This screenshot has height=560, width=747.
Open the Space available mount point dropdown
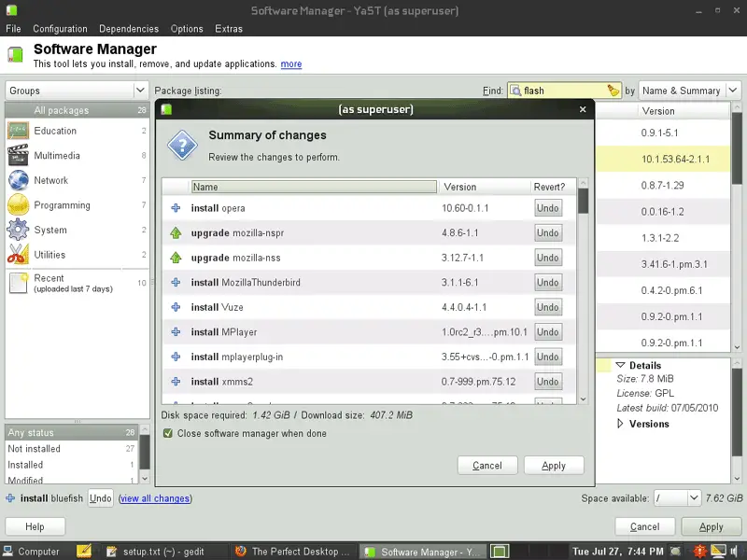coord(677,498)
